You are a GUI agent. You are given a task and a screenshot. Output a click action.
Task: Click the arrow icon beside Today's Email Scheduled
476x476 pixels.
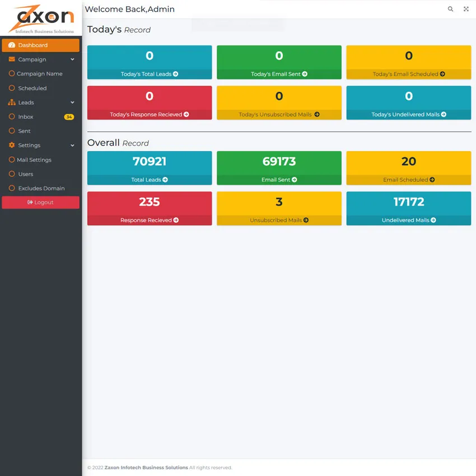[442, 74]
